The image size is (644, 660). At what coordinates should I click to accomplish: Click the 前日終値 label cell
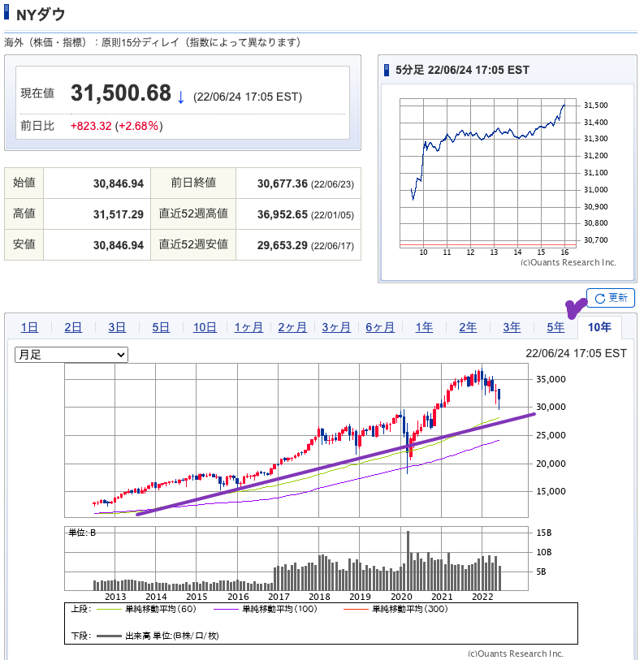(x=193, y=183)
